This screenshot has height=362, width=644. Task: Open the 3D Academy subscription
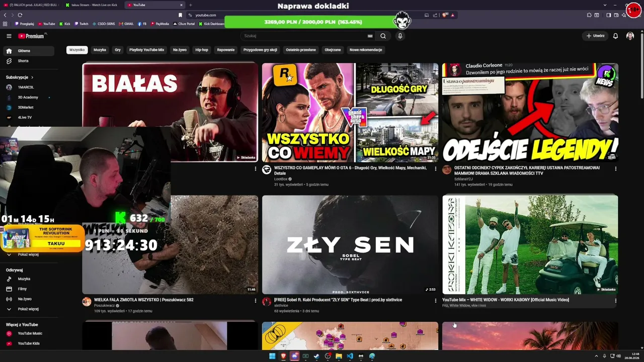(x=29, y=97)
